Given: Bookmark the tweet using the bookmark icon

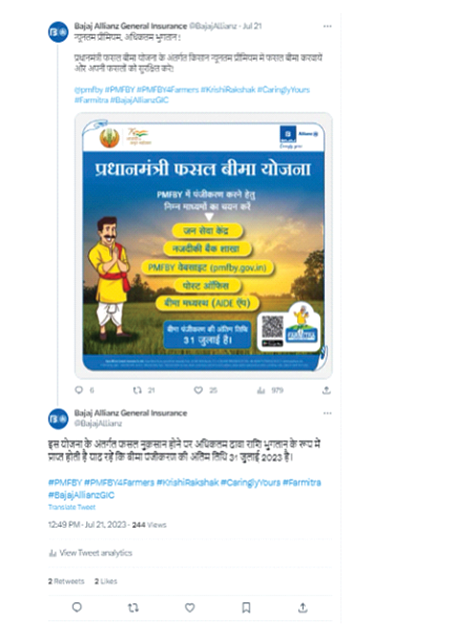Looking at the screenshot, I should pyautogui.click(x=246, y=607).
